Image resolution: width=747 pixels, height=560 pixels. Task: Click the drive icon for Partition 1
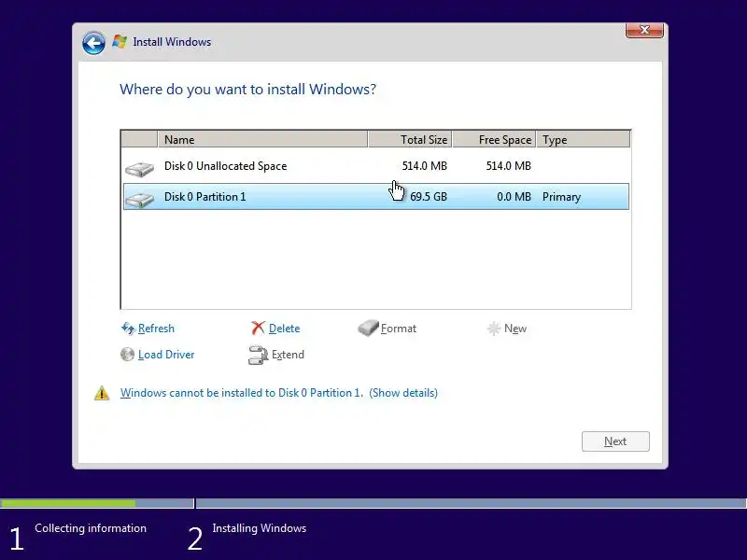tap(139, 200)
